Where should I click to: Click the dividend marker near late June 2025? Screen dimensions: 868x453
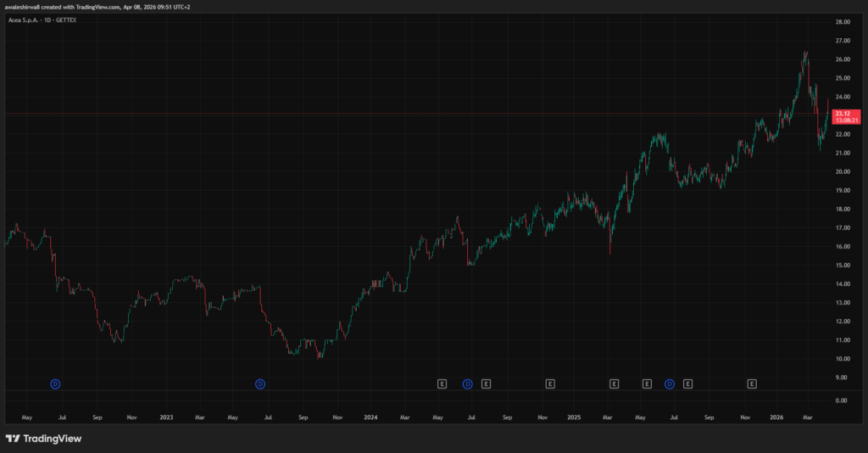pyautogui.click(x=670, y=384)
